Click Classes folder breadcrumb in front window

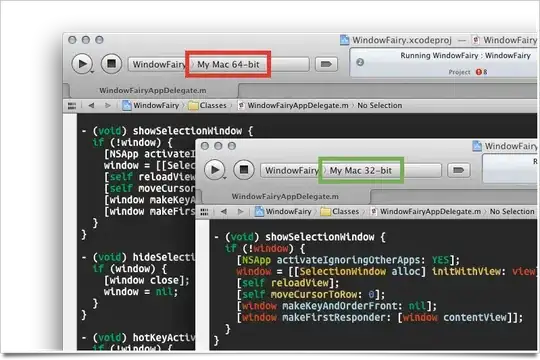click(340, 212)
